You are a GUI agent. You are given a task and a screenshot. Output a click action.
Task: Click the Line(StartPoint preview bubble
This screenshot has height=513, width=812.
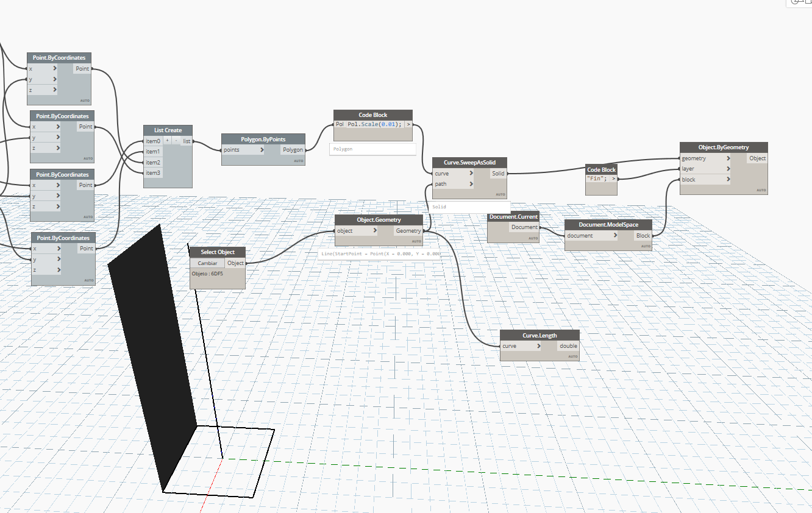380,254
